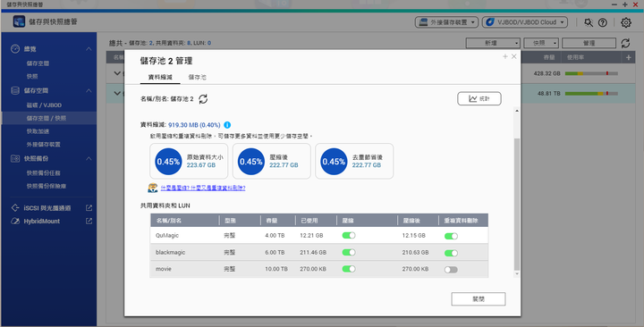The image size is (644, 327).
Task: Open the VJBOD/VJBOD Cloud dropdown
Action: tap(525, 22)
